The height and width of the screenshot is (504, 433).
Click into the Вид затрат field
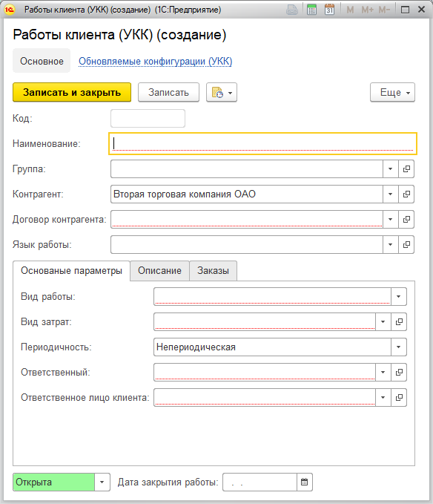pos(265,321)
